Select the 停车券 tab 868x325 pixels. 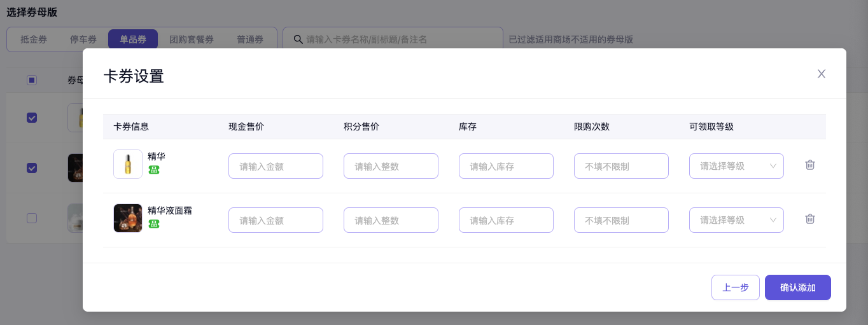tap(83, 39)
